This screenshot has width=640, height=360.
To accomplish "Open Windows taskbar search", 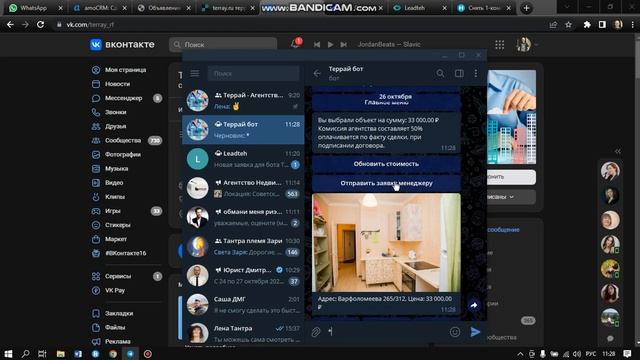I will click(25, 354).
